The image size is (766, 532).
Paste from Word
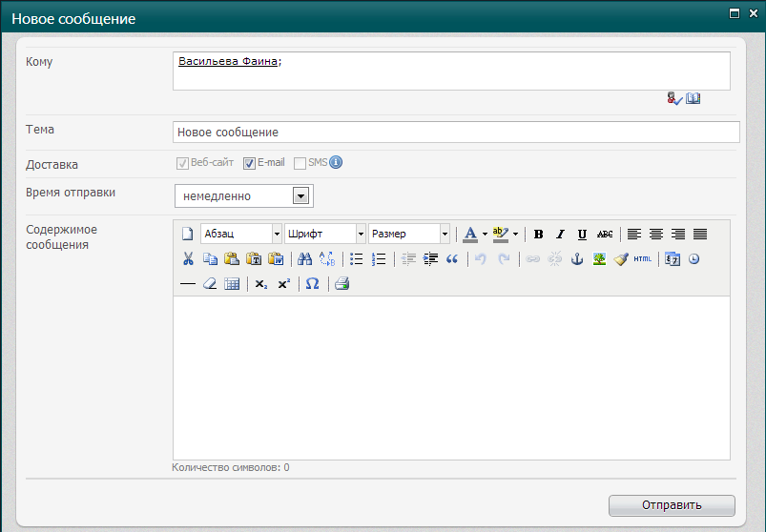point(276,258)
